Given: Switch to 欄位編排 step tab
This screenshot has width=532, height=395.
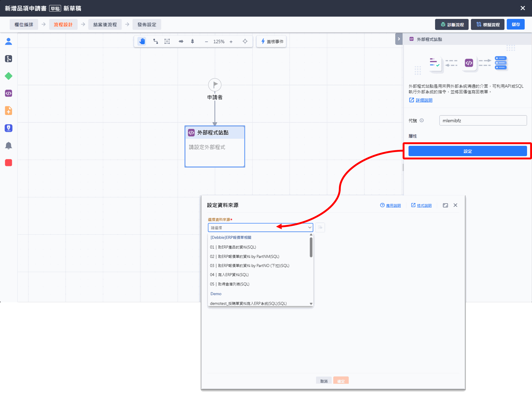Looking at the screenshot, I should (24, 25).
